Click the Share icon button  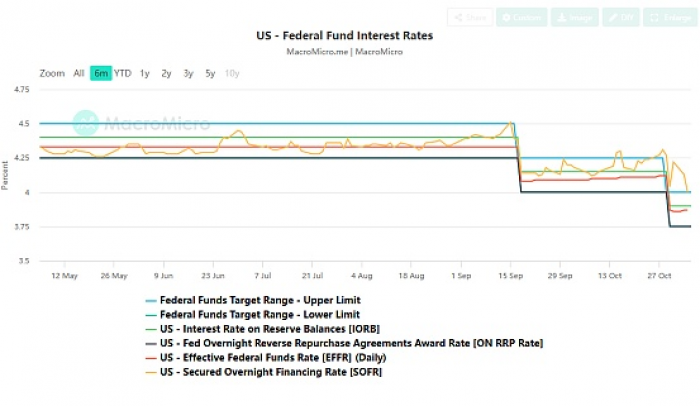pyautogui.click(x=470, y=18)
